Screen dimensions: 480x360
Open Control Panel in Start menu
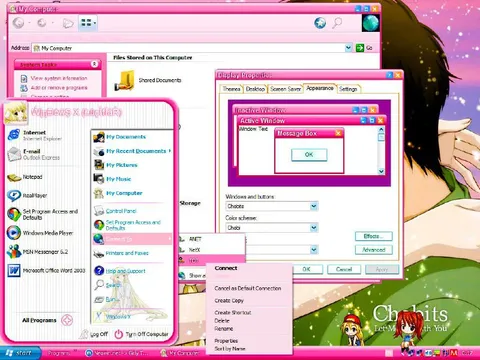[x=115, y=211]
